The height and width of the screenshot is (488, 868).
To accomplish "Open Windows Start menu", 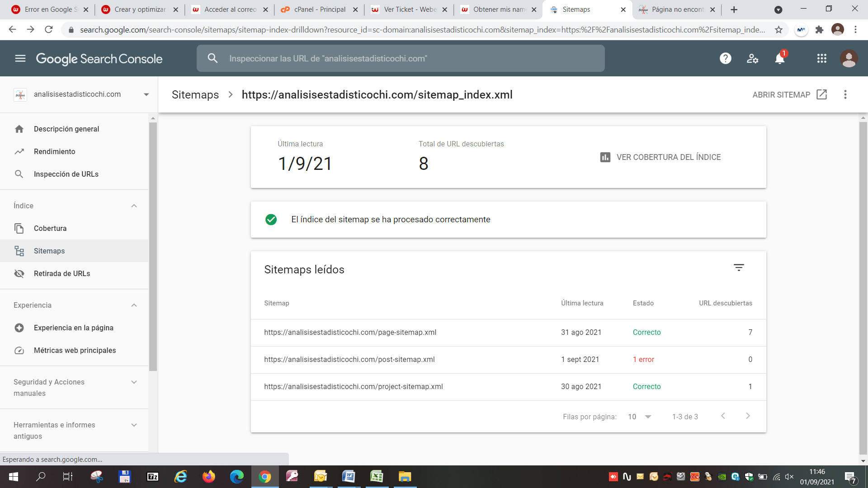I will point(13,477).
